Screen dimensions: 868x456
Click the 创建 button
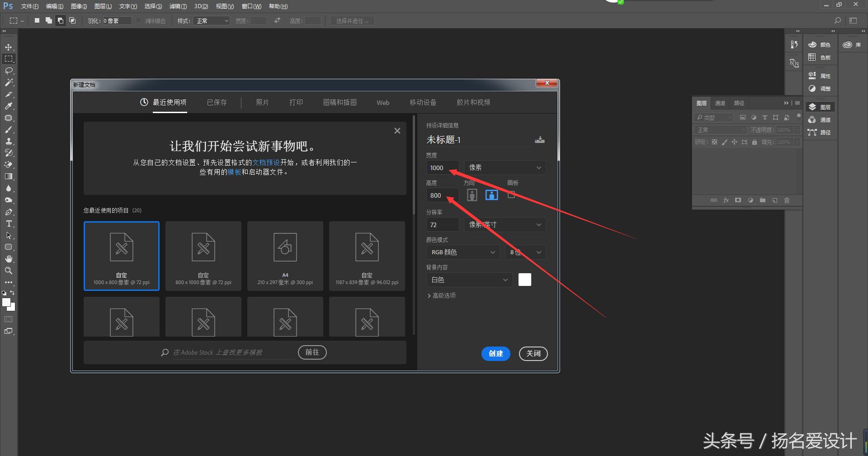click(x=495, y=354)
